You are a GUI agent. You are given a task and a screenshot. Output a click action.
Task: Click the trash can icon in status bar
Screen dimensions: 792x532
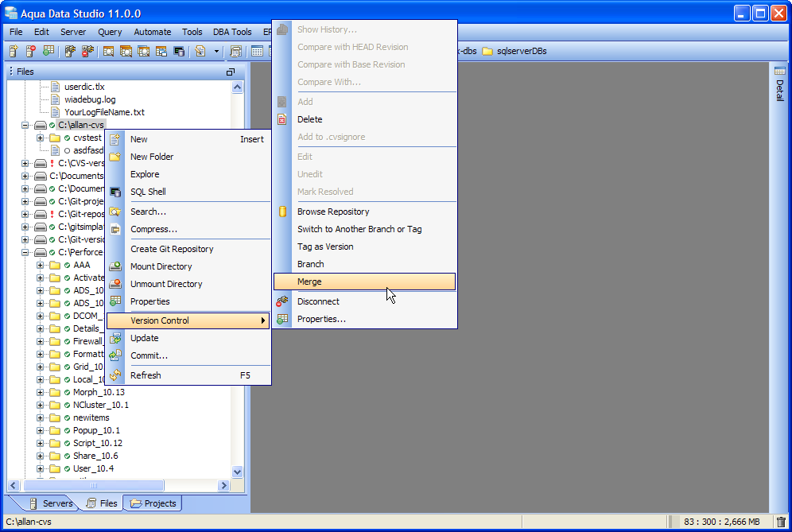tap(781, 522)
